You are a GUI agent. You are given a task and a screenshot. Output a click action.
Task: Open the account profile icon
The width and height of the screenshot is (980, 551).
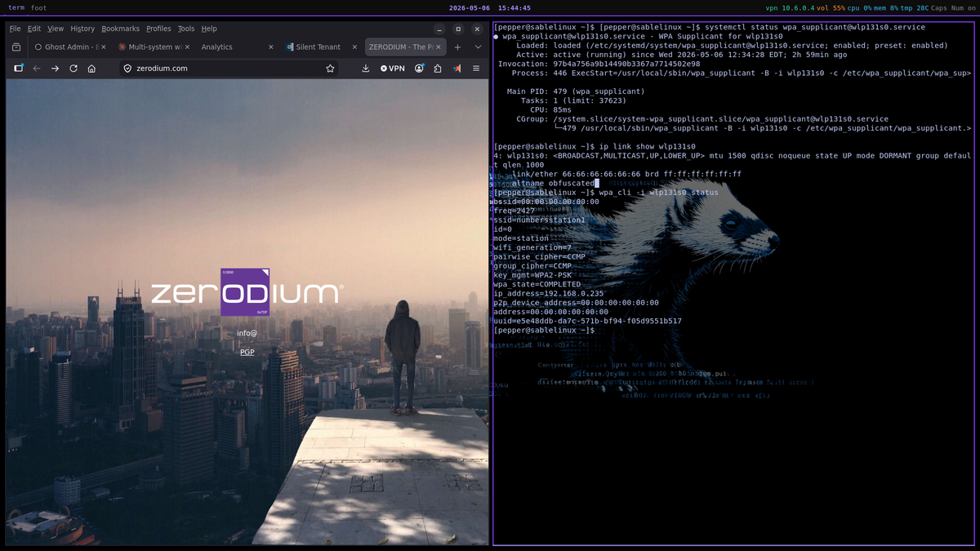(x=419, y=69)
